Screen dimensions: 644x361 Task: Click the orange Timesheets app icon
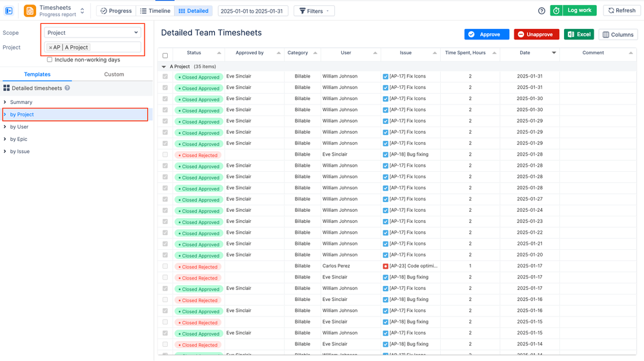tap(30, 11)
